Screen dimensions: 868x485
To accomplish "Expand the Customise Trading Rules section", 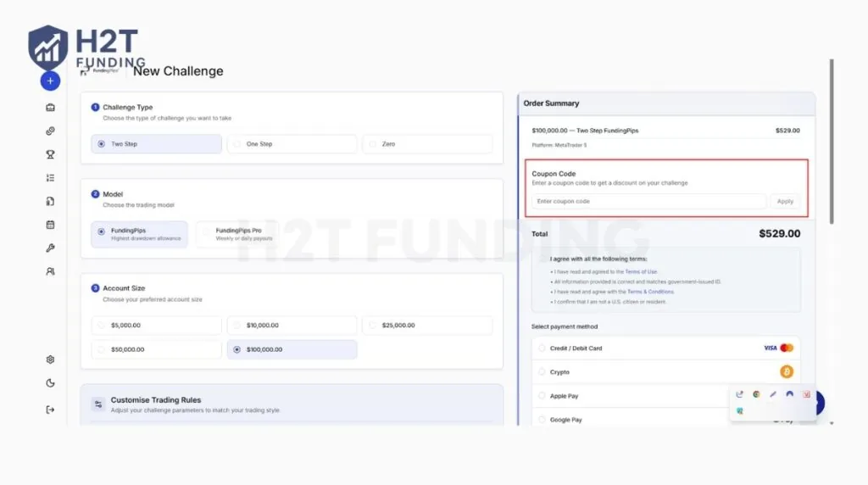I will coord(292,404).
